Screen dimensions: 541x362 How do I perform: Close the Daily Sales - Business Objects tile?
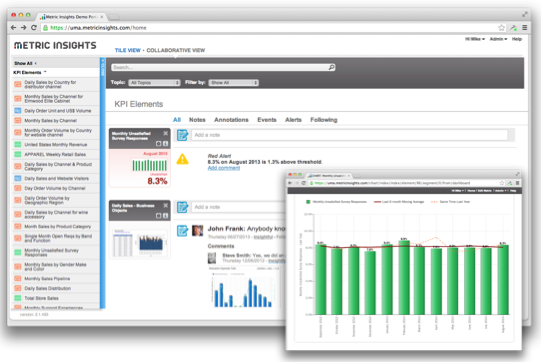point(166,205)
